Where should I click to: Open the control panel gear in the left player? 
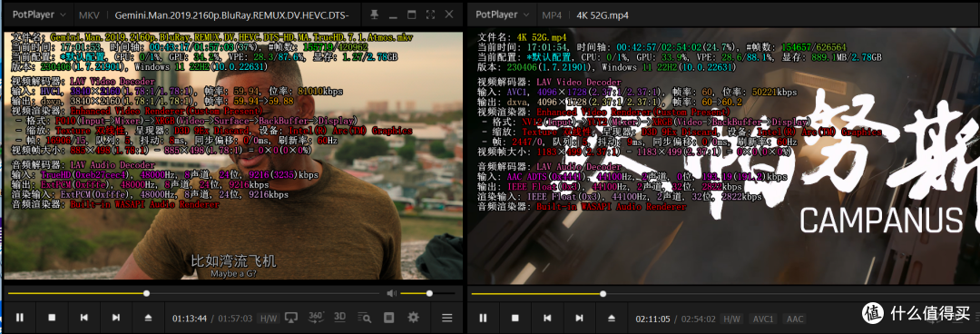(x=413, y=318)
